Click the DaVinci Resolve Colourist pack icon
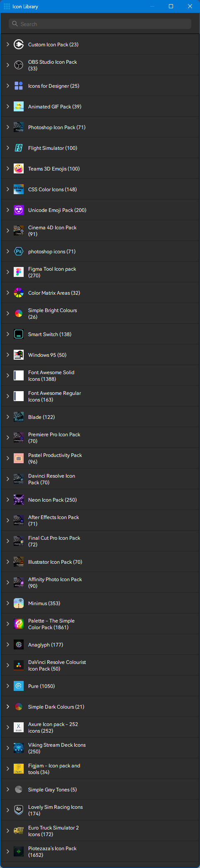This screenshot has width=200, height=868. (19, 665)
